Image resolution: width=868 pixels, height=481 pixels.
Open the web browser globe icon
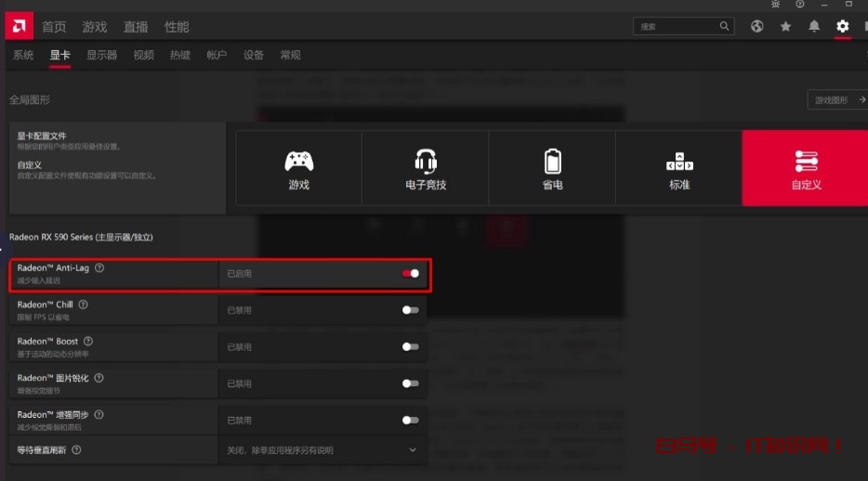[x=757, y=26]
